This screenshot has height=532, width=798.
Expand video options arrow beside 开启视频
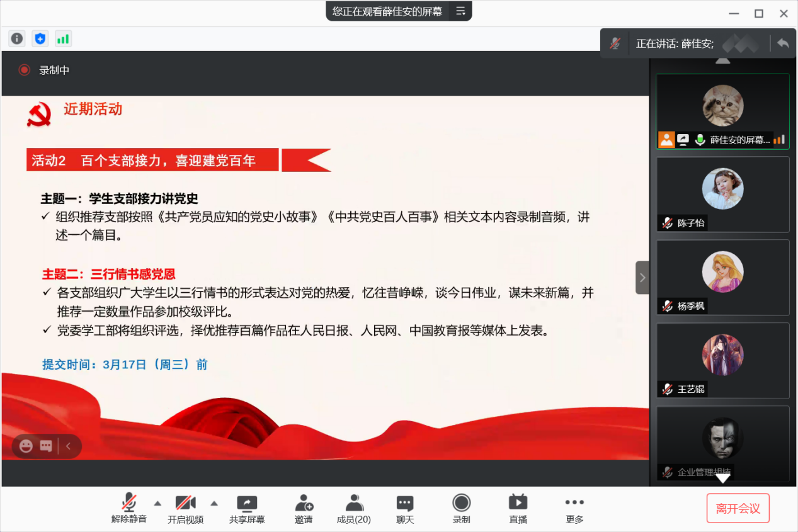pos(214,503)
